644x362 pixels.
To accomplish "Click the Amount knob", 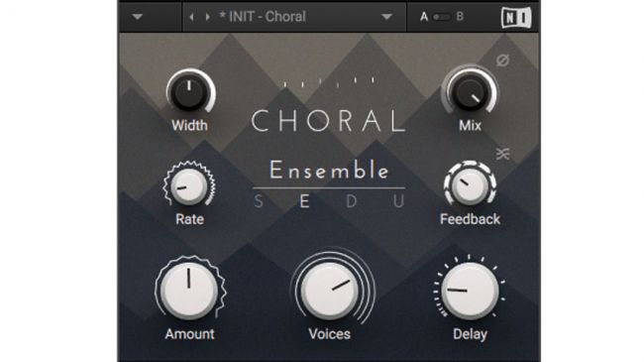I will pyautogui.click(x=189, y=291).
